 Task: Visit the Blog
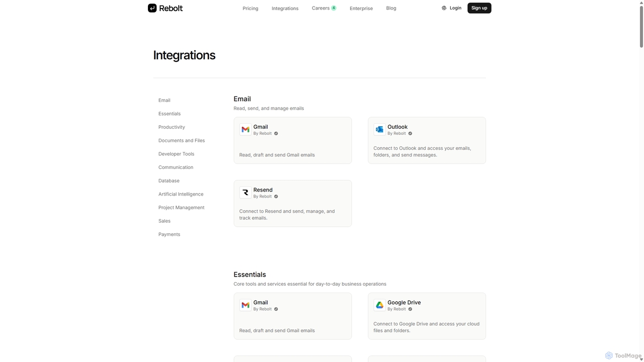(x=391, y=8)
